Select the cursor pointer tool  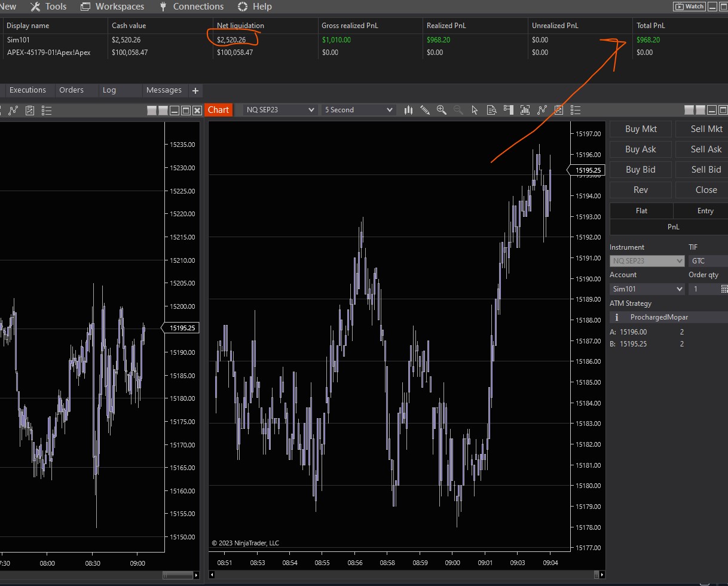[x=475, y=110]
